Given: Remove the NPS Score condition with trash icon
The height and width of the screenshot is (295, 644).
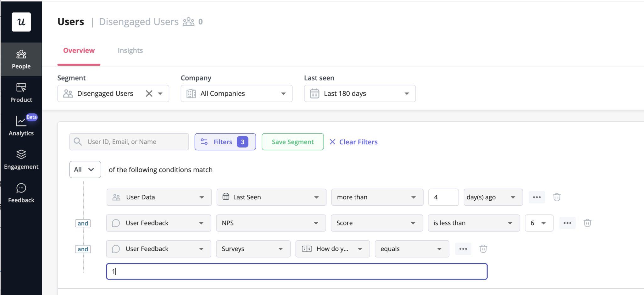Looking at the screenshot, I should (587, 223).
